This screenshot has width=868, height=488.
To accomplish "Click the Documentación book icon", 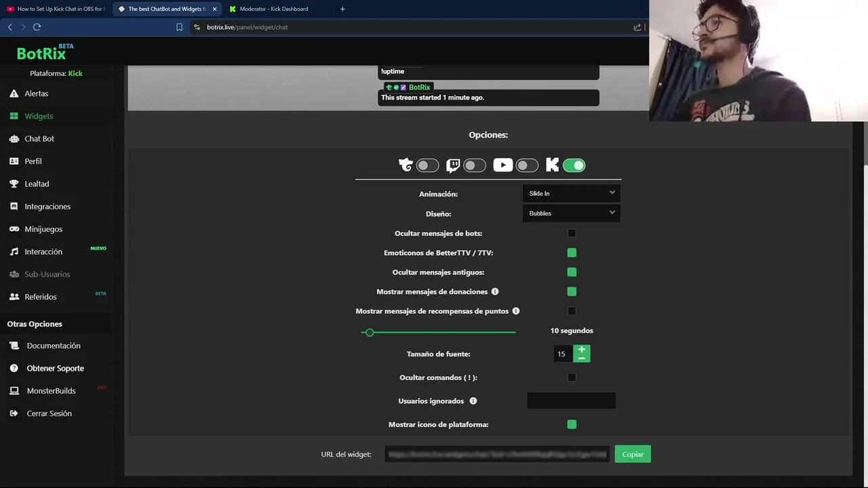I will click(x=14, y=346).
